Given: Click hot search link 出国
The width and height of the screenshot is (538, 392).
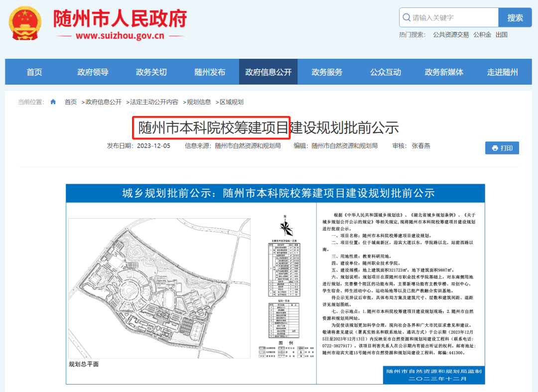Looking at the screenshot, I should pos(502,35).
